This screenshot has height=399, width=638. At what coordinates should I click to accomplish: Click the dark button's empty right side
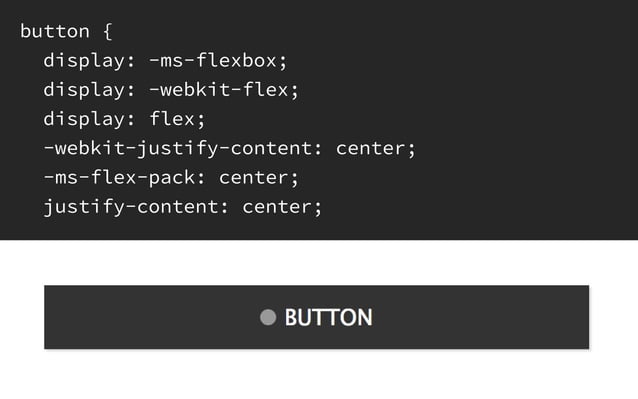tap(480, 317)
